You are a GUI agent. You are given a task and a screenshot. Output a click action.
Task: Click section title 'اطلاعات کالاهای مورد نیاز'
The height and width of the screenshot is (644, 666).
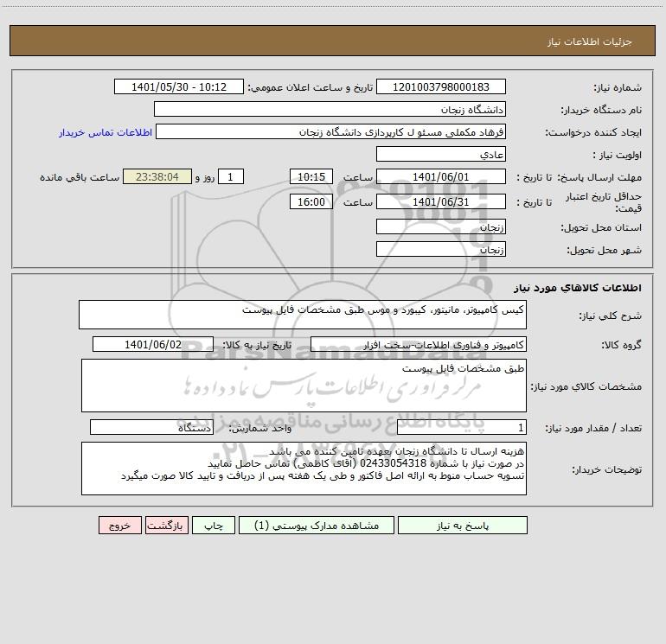pyautogui.click(x=578, y=288)
